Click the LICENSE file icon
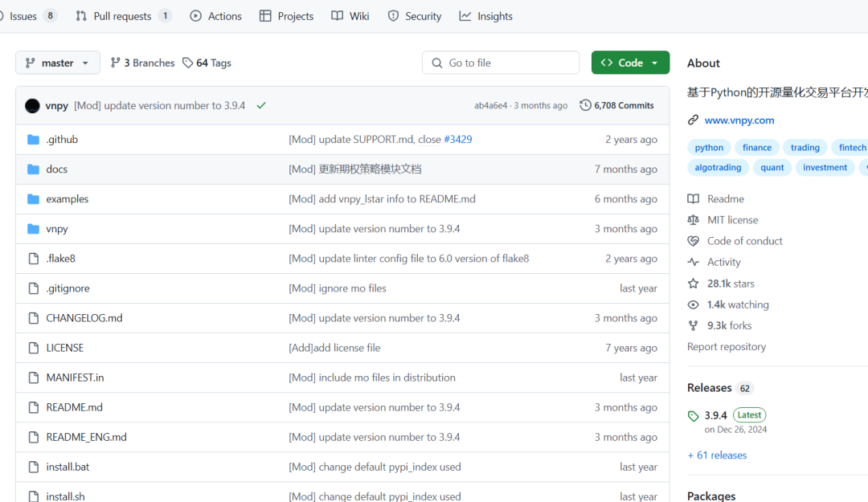Viewport: 868px width, 502px height. [x=34, y=348]
